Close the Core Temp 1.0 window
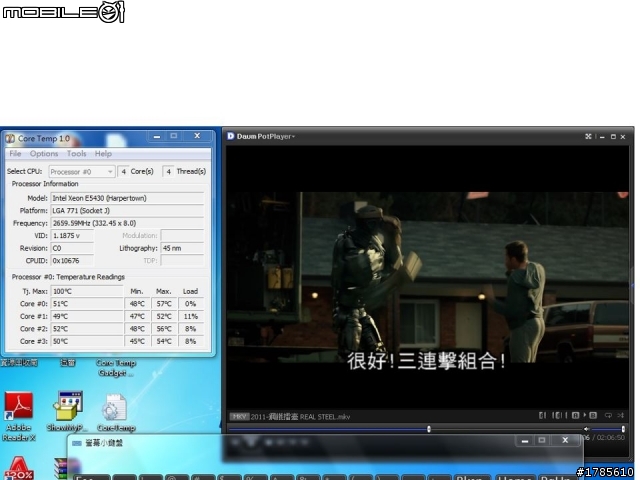Screen dimensions: 640x480 pos(197,136)
